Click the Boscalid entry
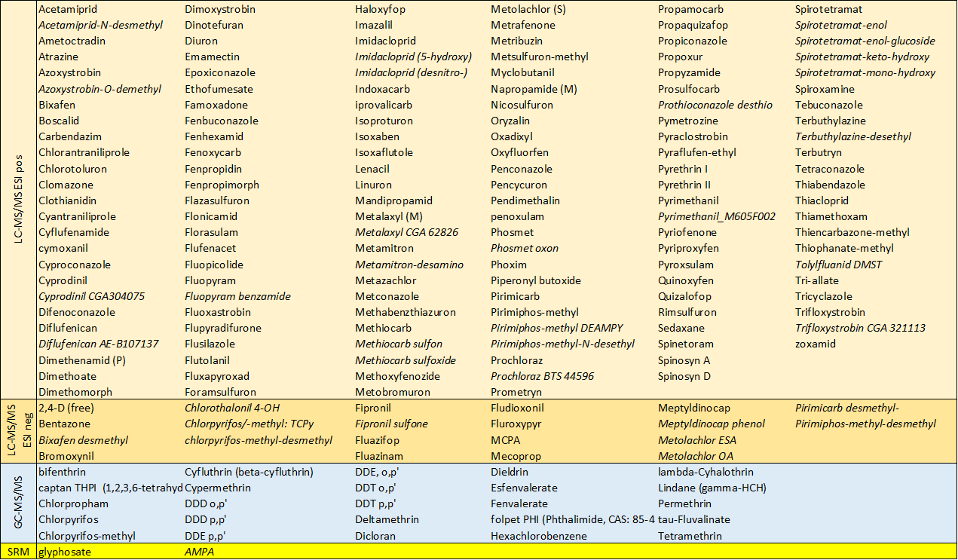 [59, 121]
